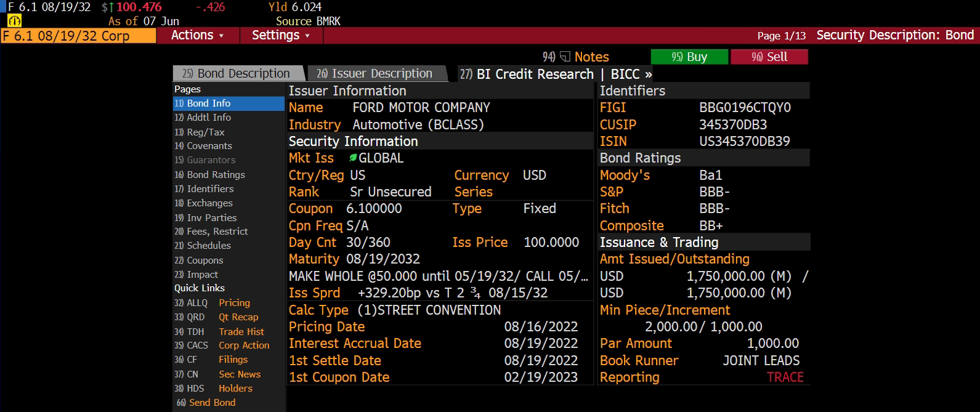This screenshot has width=980, height=412.
Task: Click the red Sell button
Action: pyautogui.click(x=769, y=57)
